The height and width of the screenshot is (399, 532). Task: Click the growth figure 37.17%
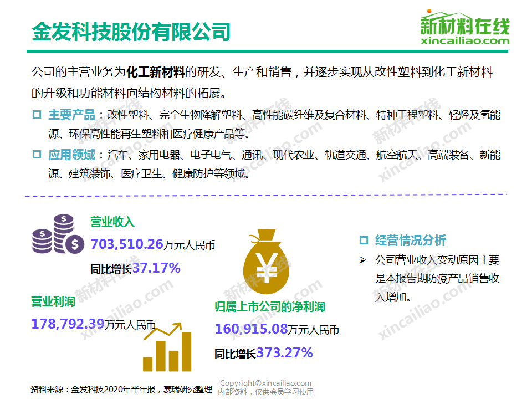click(156, 268)
